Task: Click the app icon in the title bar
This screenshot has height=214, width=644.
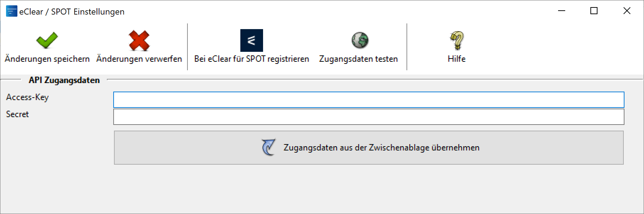Action: pos(11,11)
